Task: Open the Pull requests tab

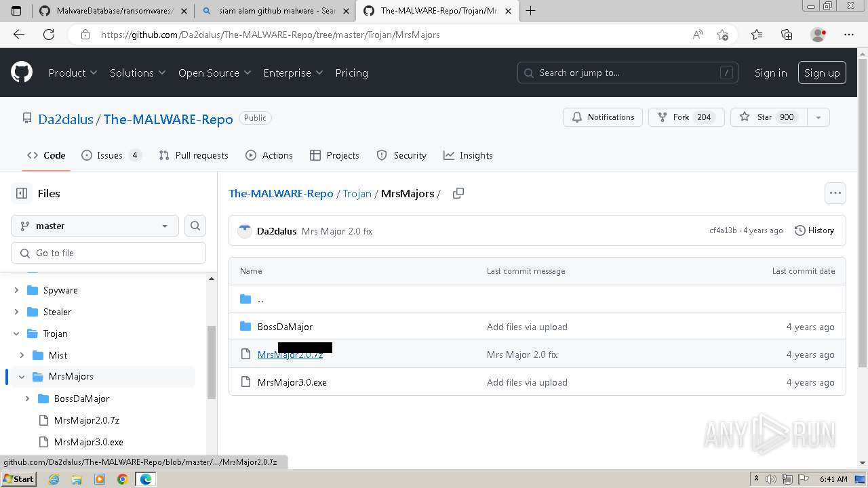Action: click(193, 155)
